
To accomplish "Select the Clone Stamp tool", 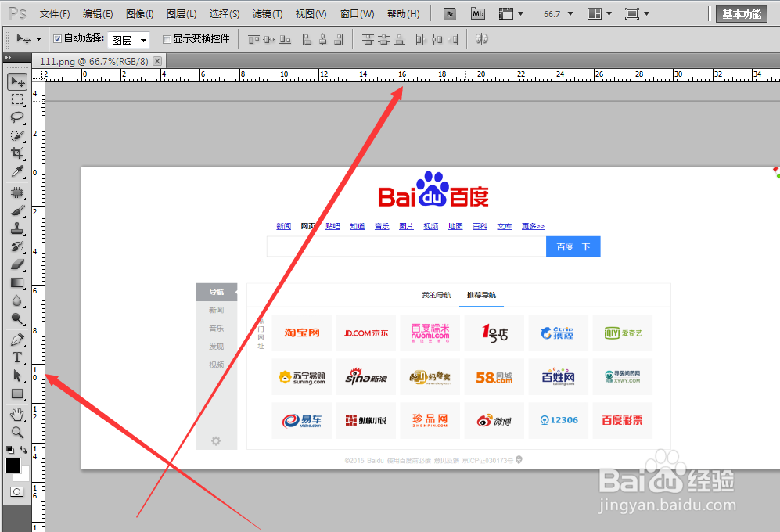I will tap(17, 228).
